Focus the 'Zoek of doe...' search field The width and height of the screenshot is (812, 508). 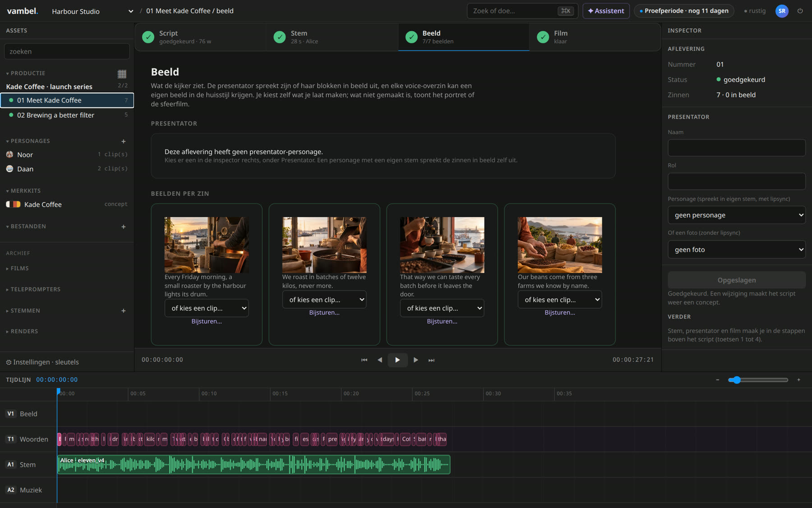tap(522, 11)
